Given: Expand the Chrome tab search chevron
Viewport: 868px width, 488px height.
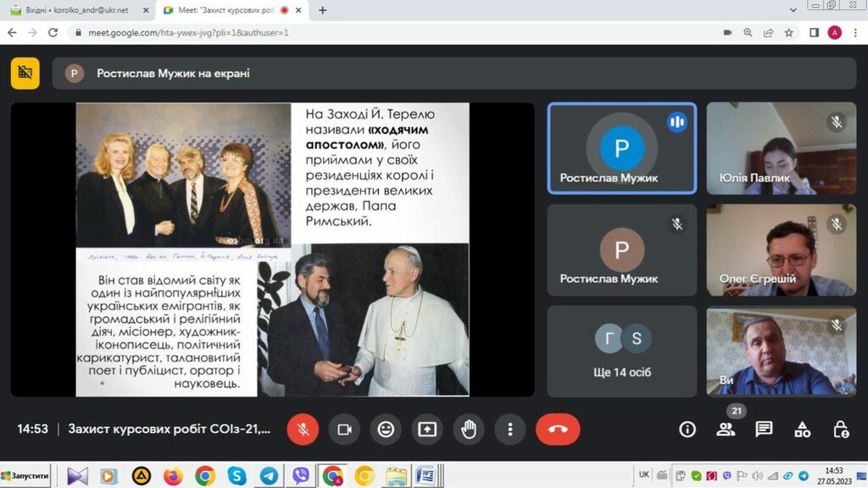Looking at the screenshot, I should pos(793,10).
